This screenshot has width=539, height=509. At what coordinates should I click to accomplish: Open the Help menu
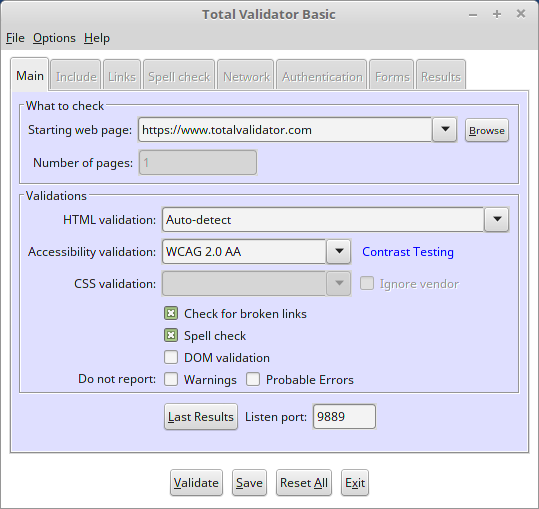(x=97, y=38)
